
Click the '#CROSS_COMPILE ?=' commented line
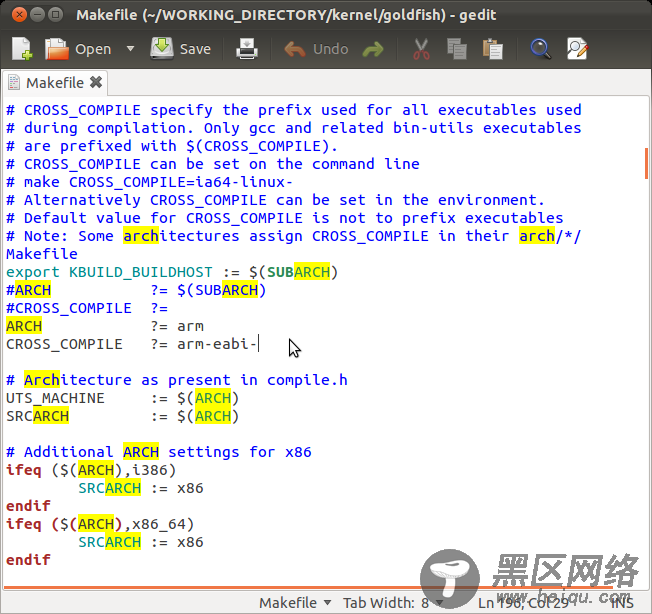coord(87,308)
